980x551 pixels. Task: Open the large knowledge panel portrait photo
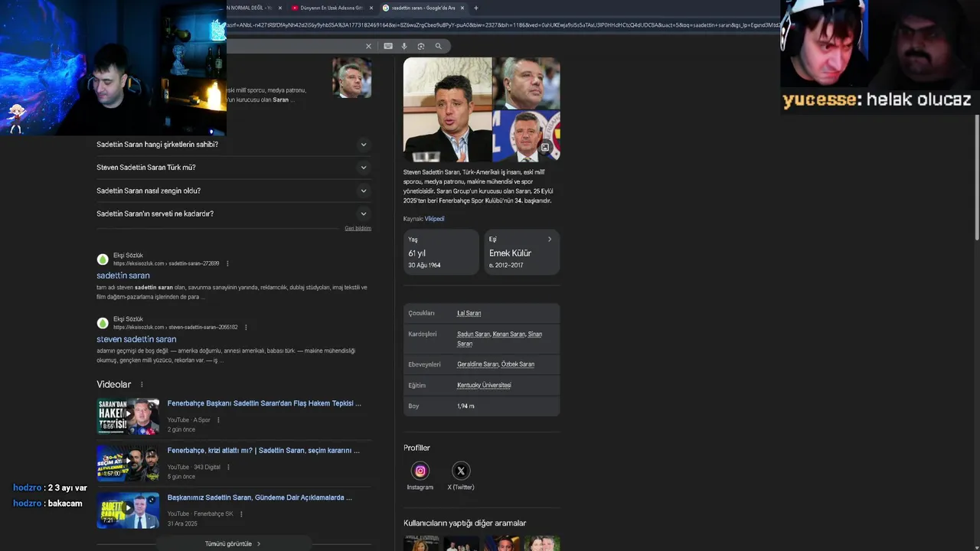pos(447,109)
